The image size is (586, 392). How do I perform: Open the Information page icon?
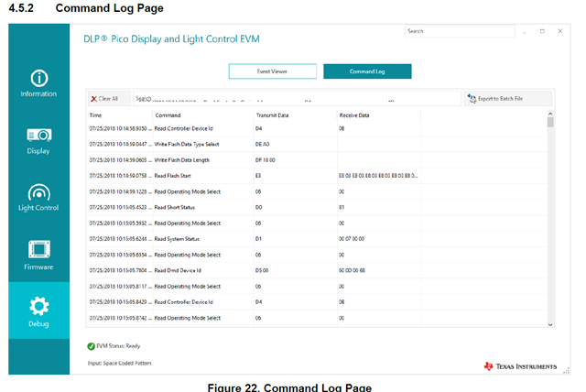[38, 79]
